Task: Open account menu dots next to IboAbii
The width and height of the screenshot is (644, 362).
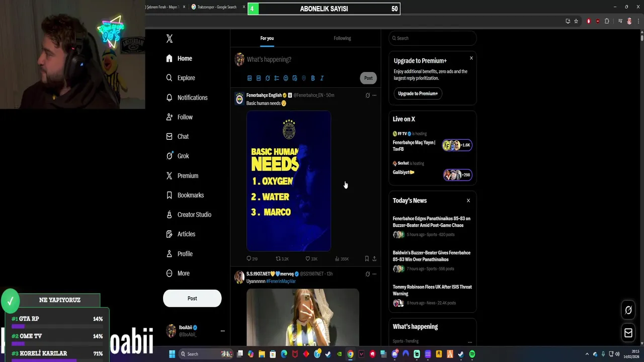Action: pyautogui.click(x=222, y=331)
